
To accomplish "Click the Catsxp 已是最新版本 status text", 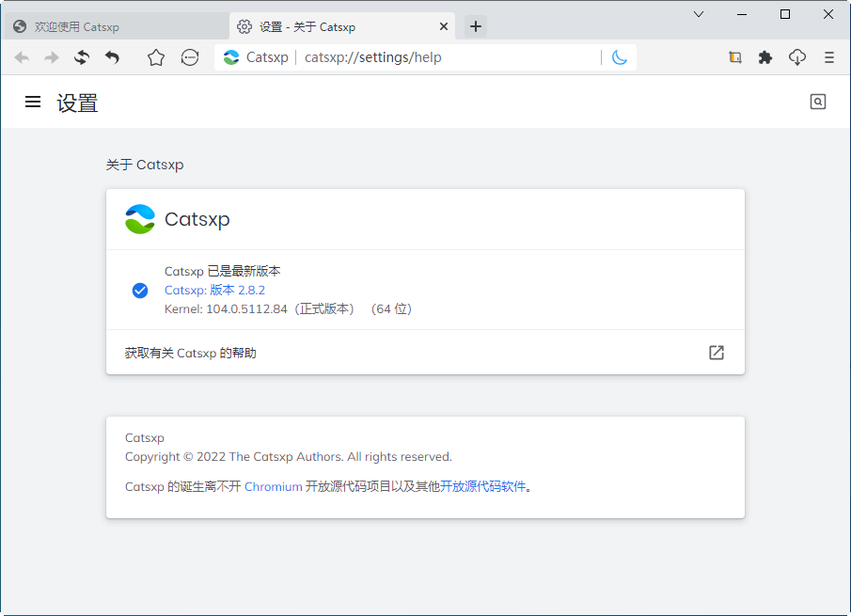I will pyautogui.click(x=223, y=272).
